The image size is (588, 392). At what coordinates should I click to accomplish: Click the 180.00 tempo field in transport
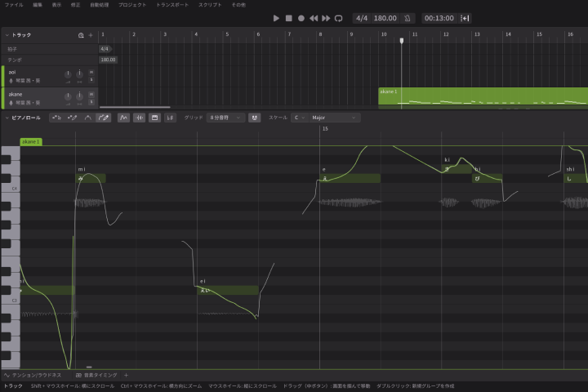(385, 18)
